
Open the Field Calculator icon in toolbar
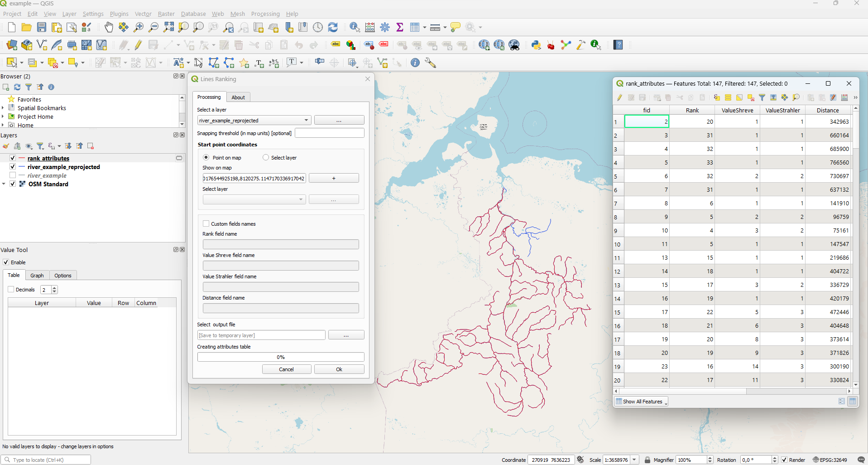click(370, 27)
